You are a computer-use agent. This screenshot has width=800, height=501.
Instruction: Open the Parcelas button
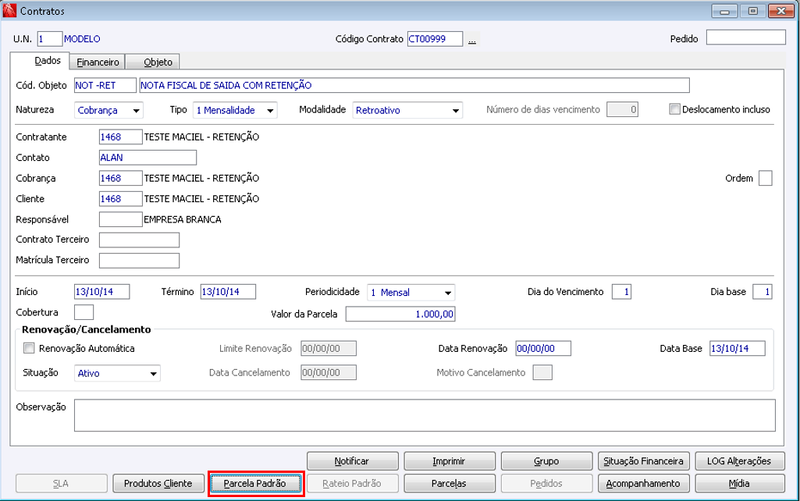(449, 483)
